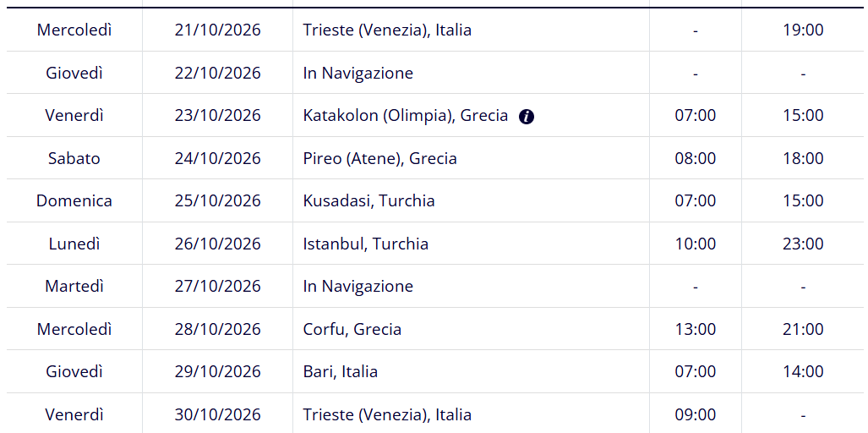Click the Corfu, Grecia port name
Viewport: 868px width, 433px height.
(352, 330)
